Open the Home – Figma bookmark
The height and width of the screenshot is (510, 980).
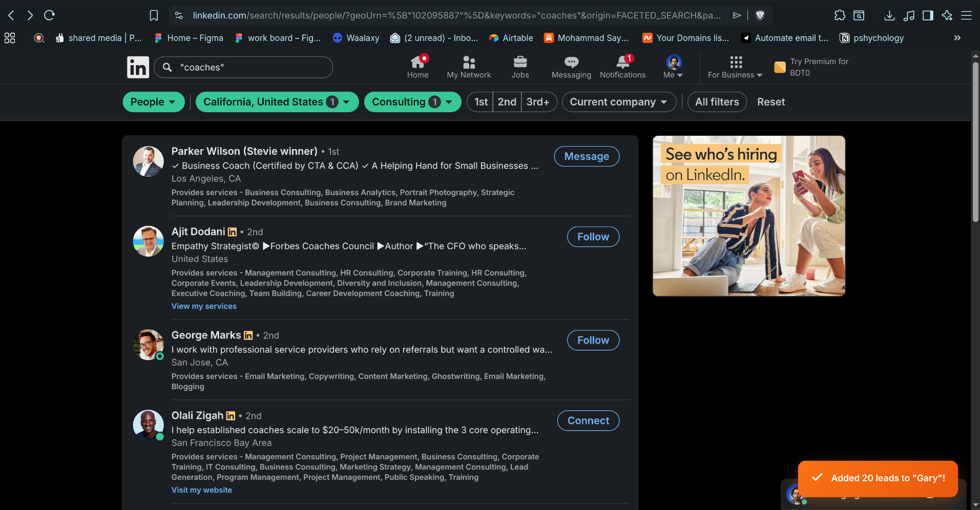[x=189, y=38]
